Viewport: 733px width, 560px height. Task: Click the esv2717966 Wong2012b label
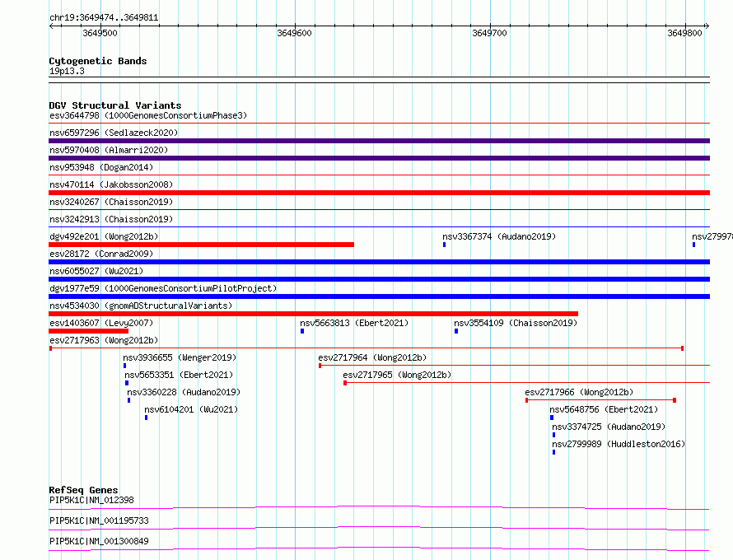coord(579,392)
